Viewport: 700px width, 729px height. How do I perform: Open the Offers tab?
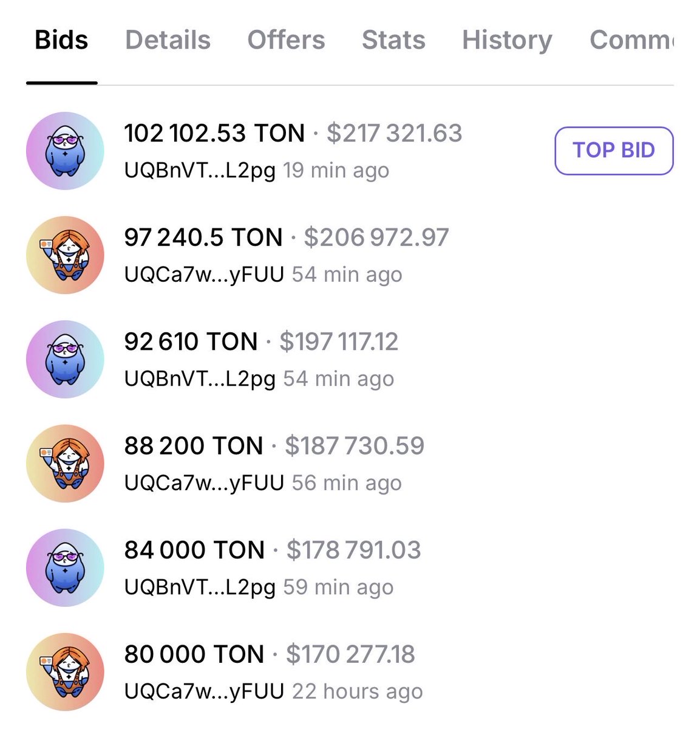(x=286, y=40)
